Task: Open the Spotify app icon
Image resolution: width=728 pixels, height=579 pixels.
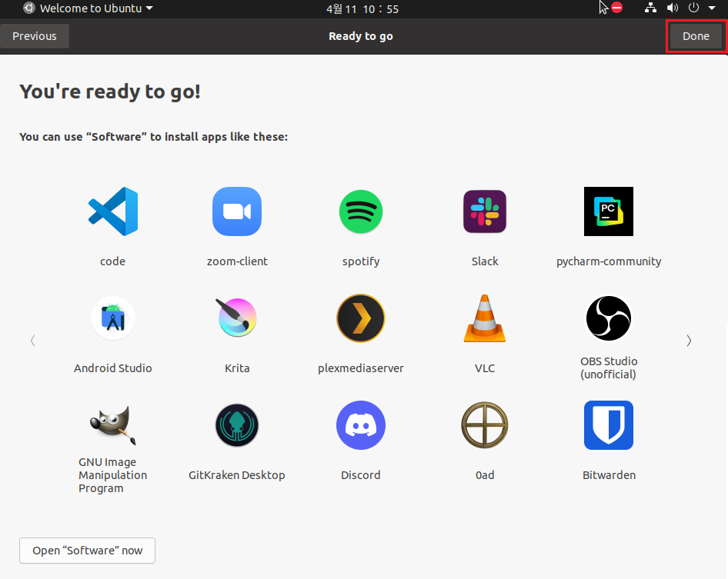Action: (361, 211)
